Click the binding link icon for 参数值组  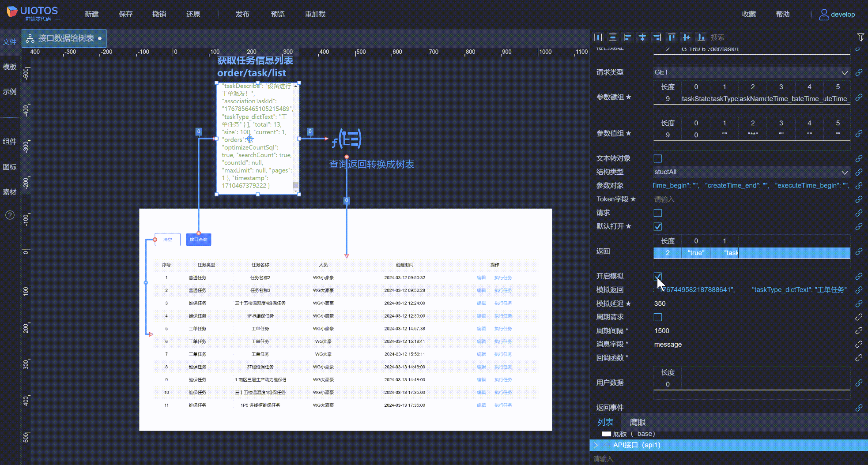click(x=859, y=134)
